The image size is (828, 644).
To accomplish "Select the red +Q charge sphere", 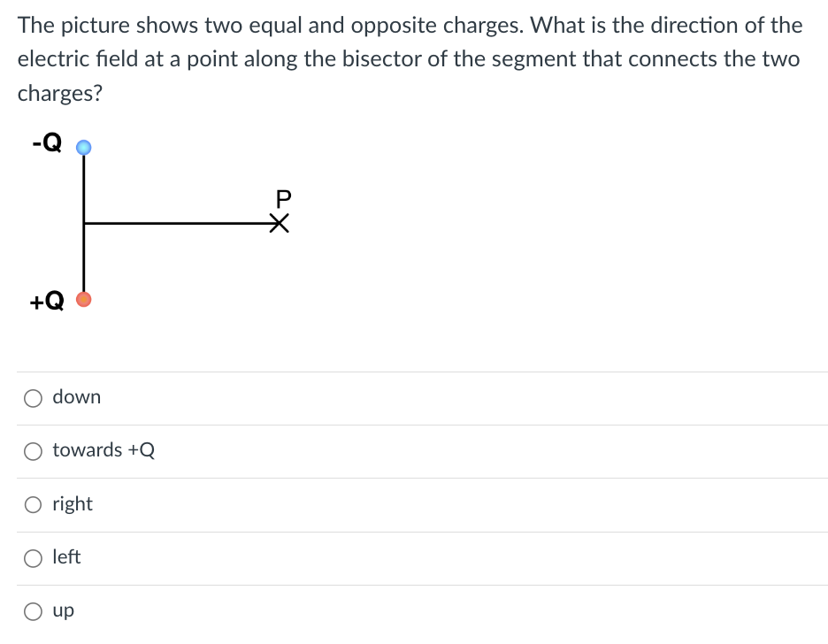I will (84, 299).
